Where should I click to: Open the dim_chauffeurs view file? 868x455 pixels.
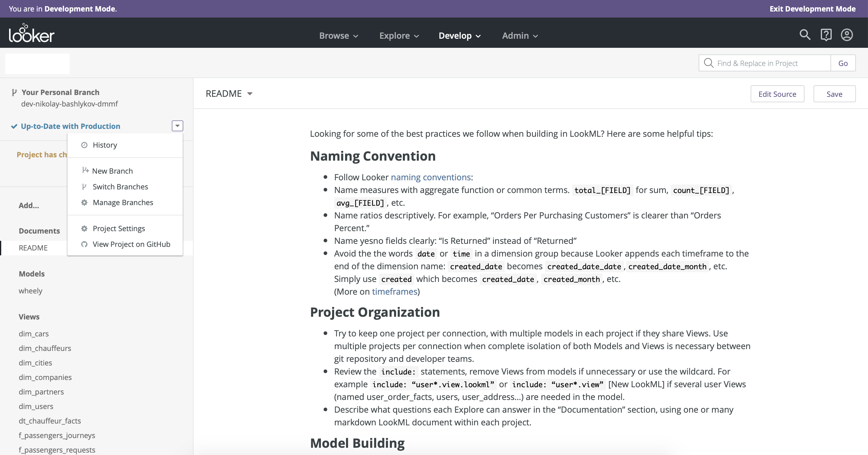coord(45,348)
